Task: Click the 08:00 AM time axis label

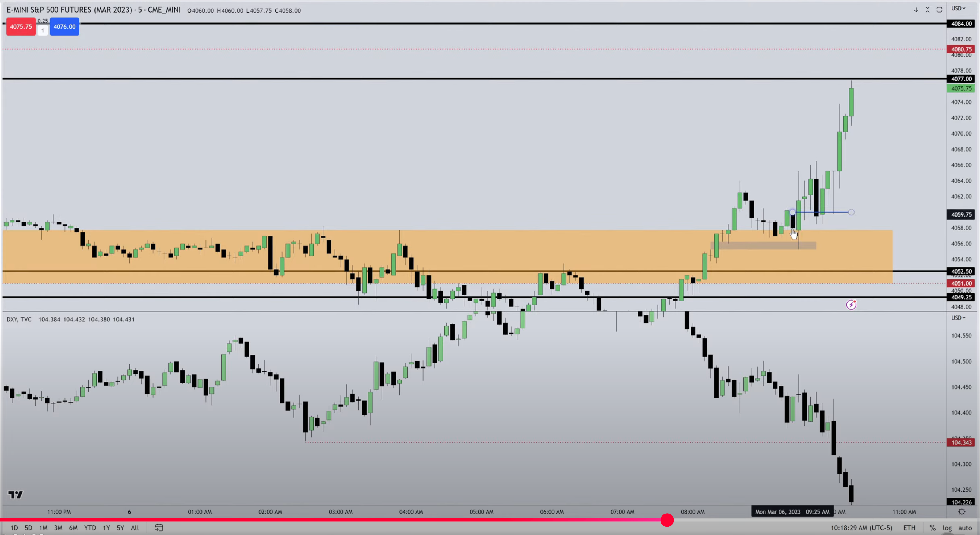Action: [693, 512]
